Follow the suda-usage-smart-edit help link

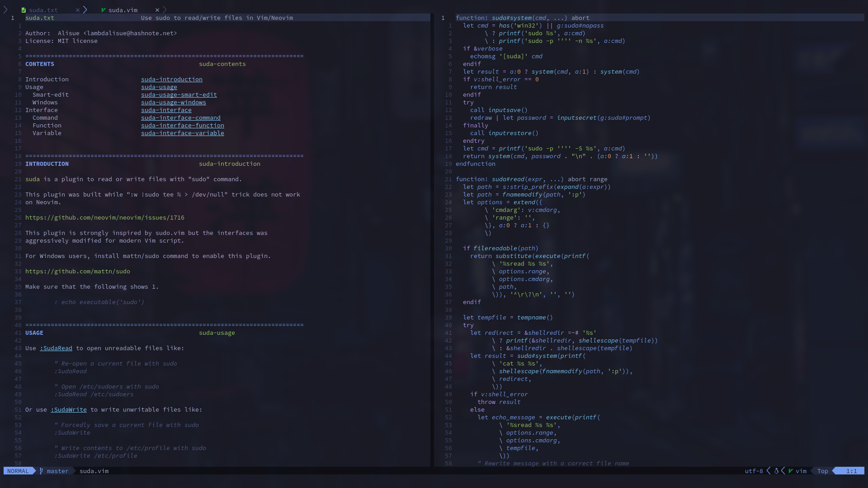(179, 94)
